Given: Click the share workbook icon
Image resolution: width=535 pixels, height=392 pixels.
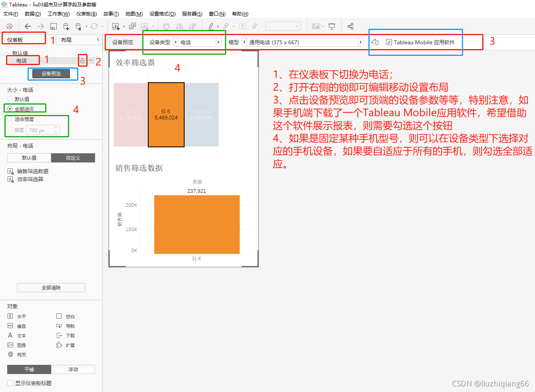Looking at the screenshot, I should point(350,26).
